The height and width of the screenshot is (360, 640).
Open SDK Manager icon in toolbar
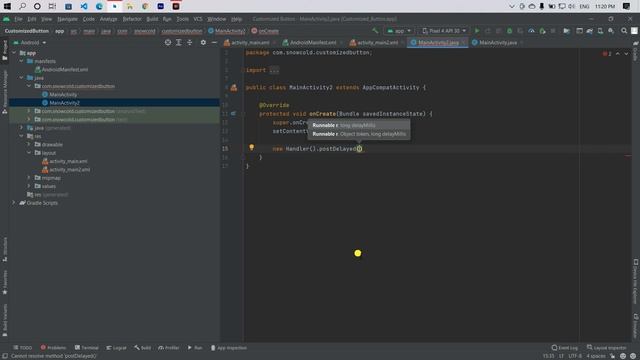pyautogui.click(x=611, y=31)
